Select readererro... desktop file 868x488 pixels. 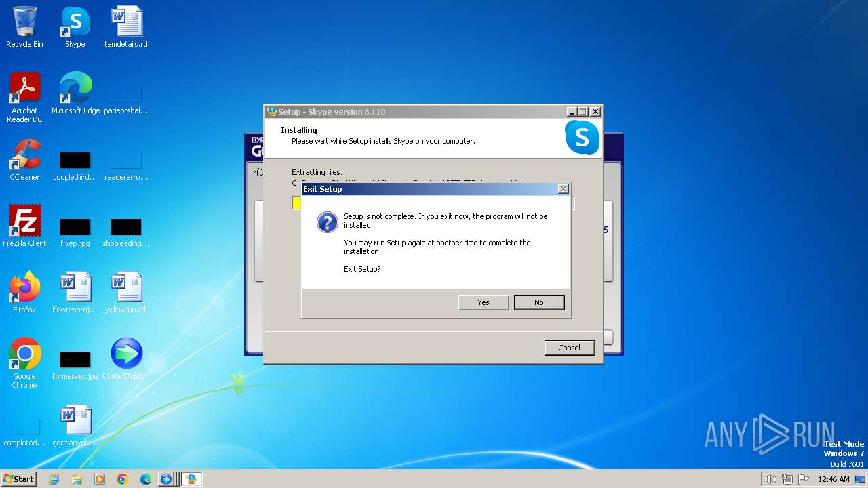126,166
